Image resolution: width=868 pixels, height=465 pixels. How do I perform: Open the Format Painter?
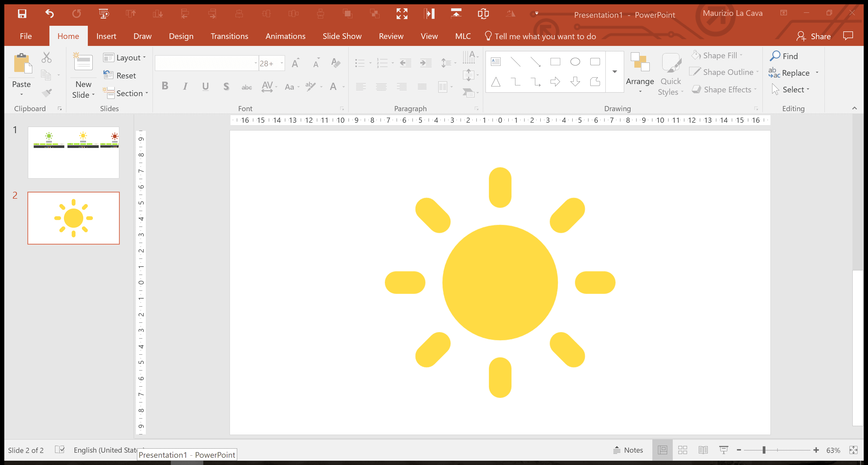point(47,93)
